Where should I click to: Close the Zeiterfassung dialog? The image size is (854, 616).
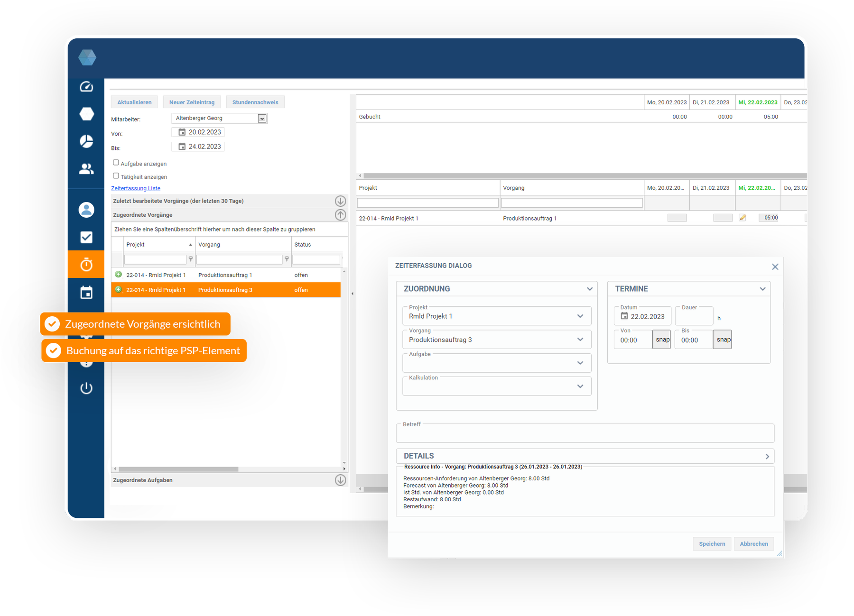(775, 267)
